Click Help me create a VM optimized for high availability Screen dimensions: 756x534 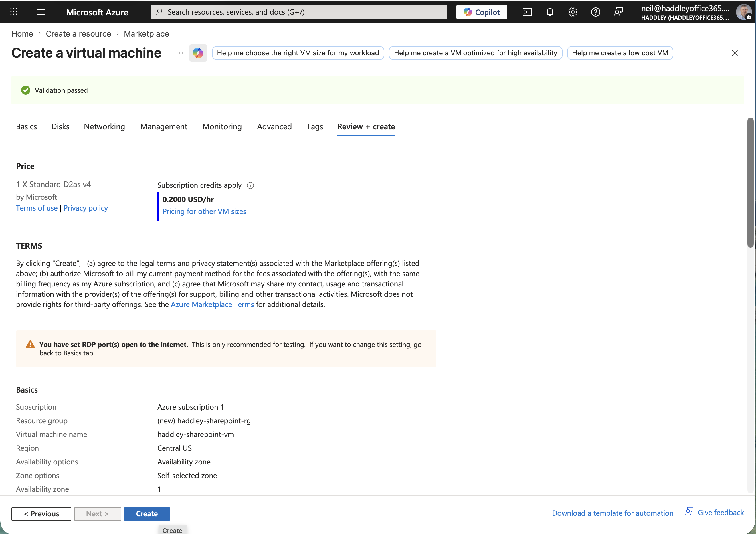pyautogui.click(x=476, y=53)
